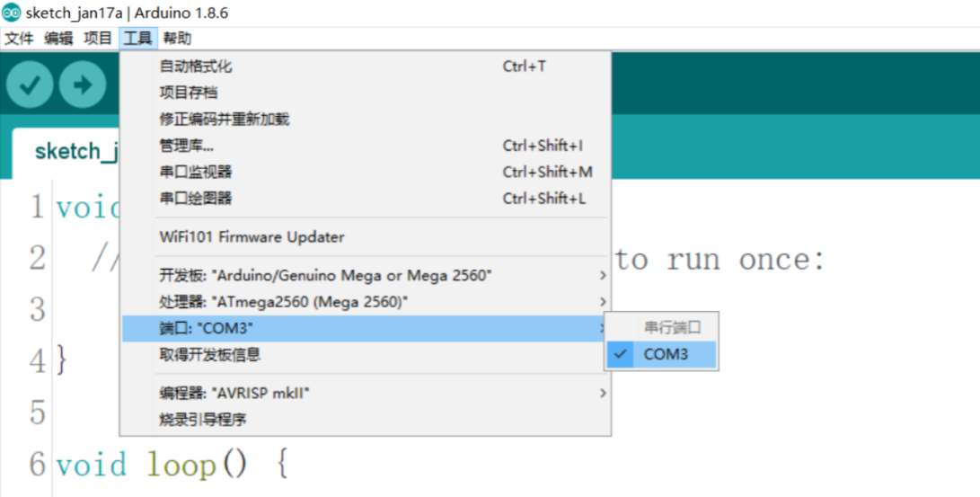Image resolution: width=980 pixels, height=497 pixels.
Task: Click the Arduino logo in title bar
Action: [12, 12]
